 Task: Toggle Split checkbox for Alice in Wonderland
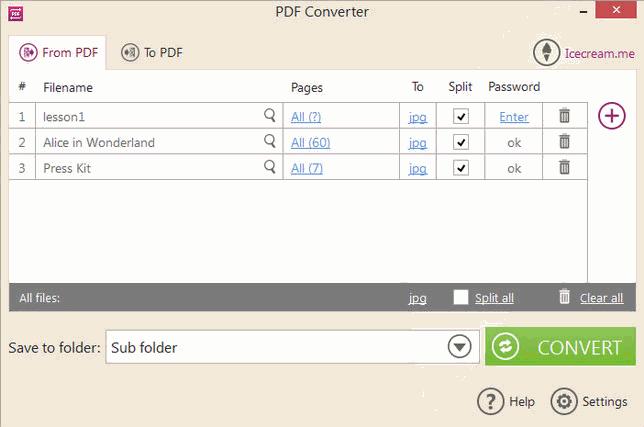[461, 142]
